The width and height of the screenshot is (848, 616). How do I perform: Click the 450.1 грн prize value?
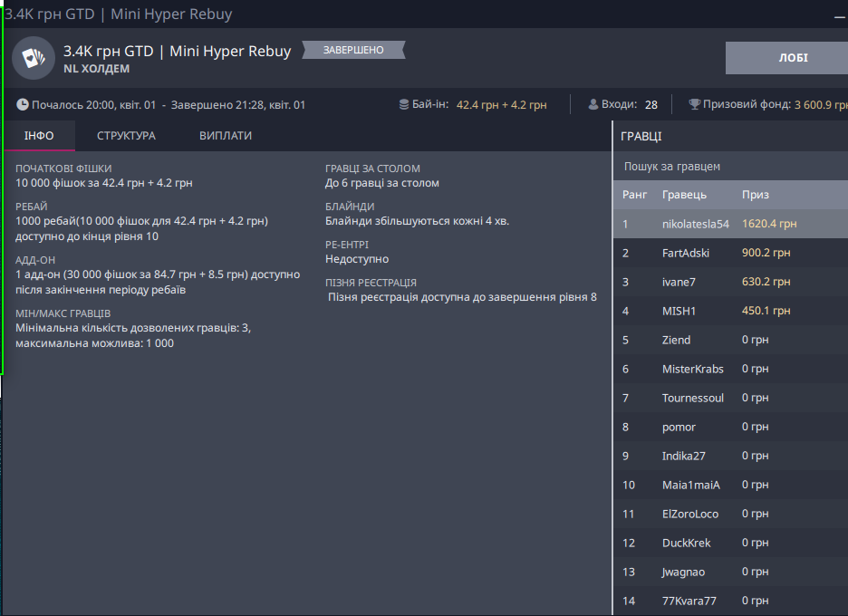(766, 311)
